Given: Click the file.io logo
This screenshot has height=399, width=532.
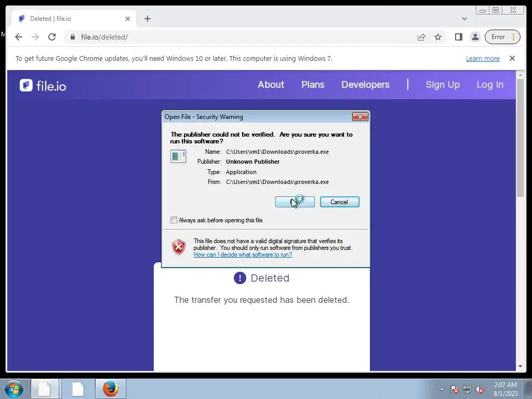Looking at the screenshot, I should point(43,86).
